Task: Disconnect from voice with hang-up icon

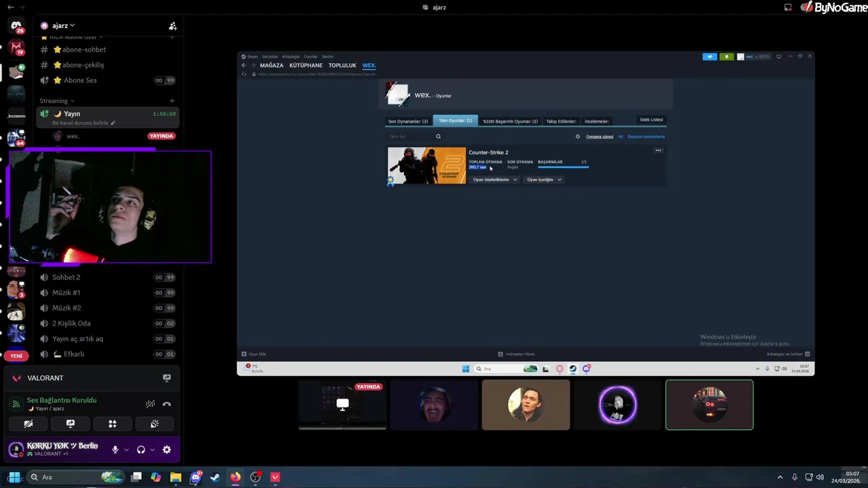Action: (x=167, y=404)
